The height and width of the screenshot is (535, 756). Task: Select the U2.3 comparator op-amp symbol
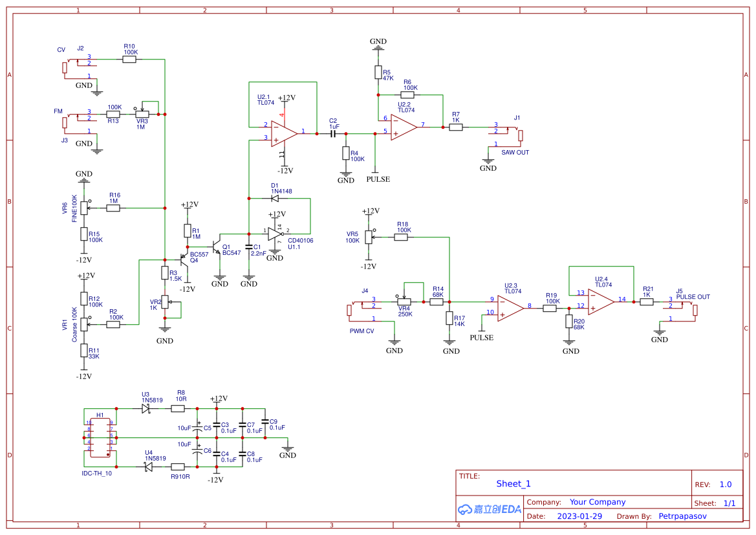point(511,309)
